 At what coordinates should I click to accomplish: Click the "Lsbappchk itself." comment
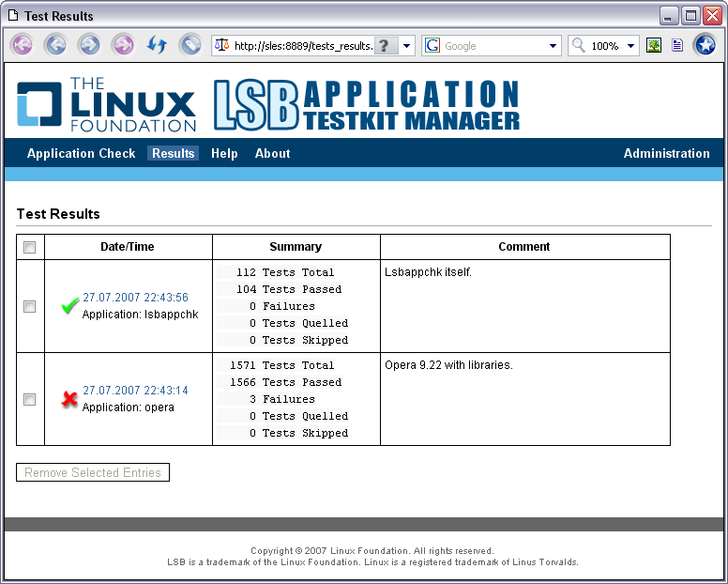pyautogui.click(x=428, y=272)
